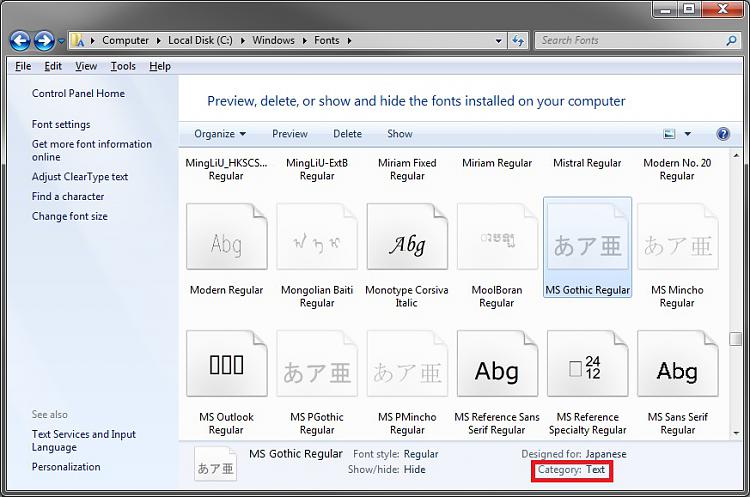Click Local Disk (C:) in address breadcrumb
750x497 pixels.
click(x=200, y=41)
